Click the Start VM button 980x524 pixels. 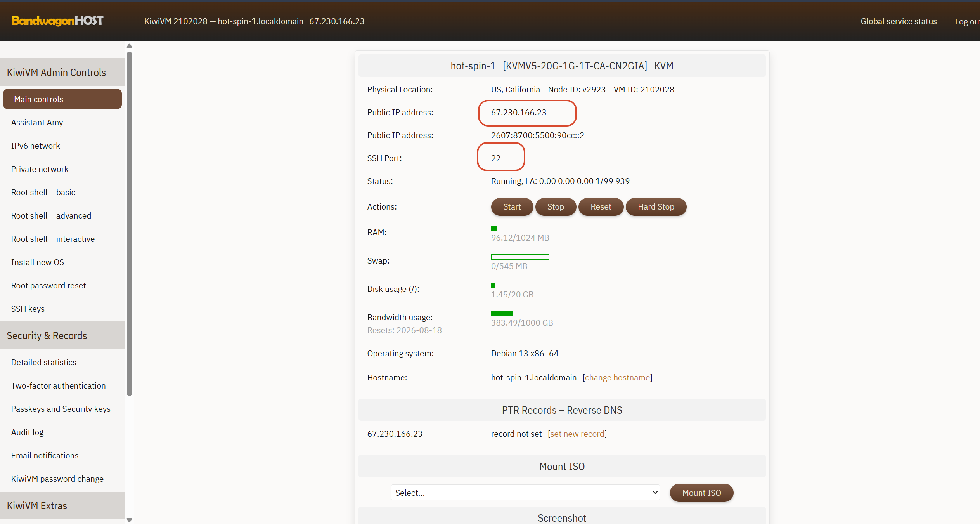click(x=512, y=207)
